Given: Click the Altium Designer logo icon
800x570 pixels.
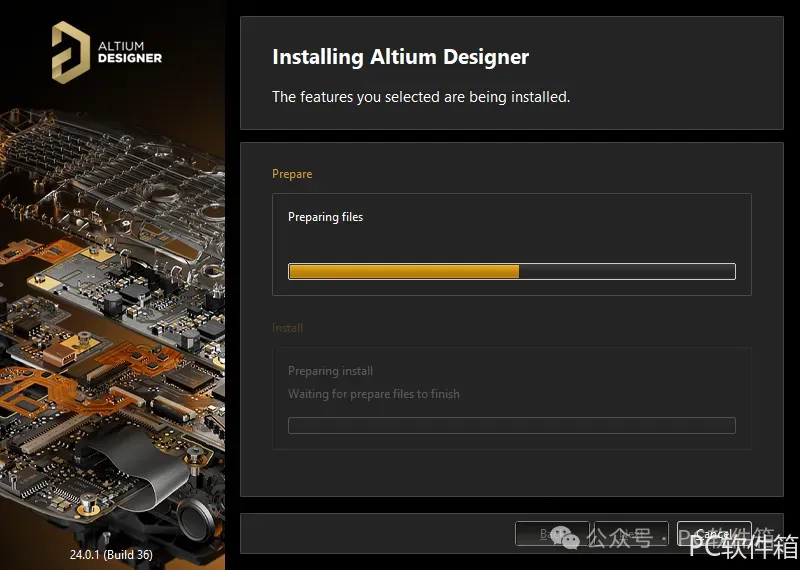Looking at the screenshot, I should (x=71, y=52).
